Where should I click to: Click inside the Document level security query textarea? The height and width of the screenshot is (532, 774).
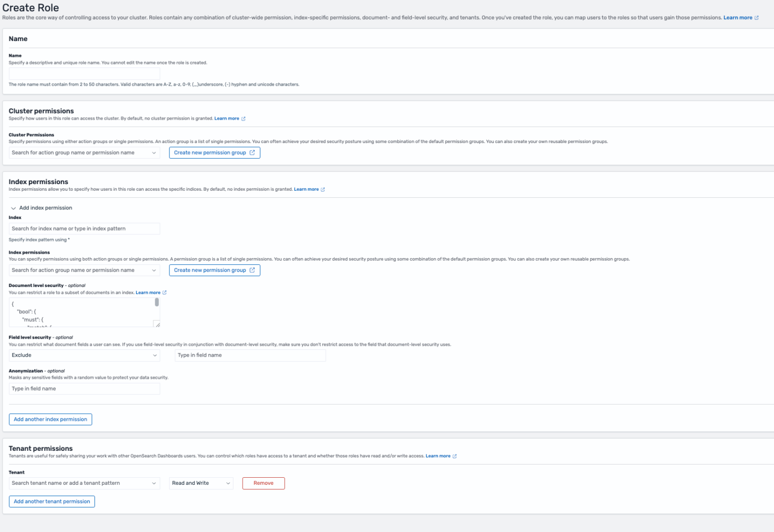click(81, 312)
